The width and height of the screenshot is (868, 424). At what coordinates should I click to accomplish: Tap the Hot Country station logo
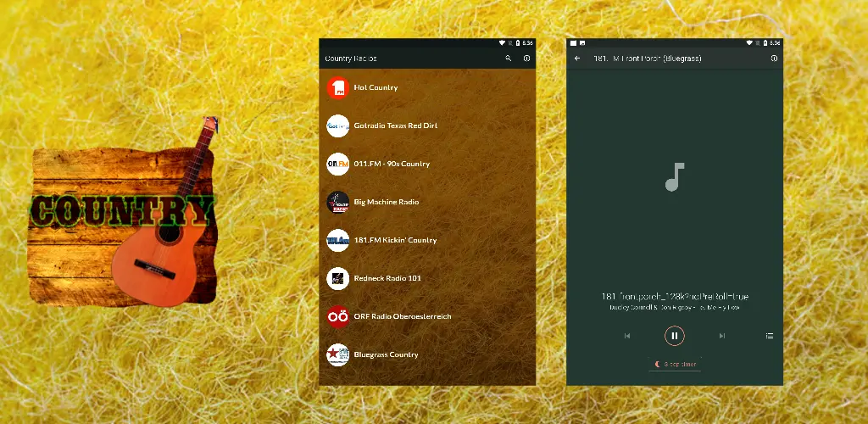[337, 87]
